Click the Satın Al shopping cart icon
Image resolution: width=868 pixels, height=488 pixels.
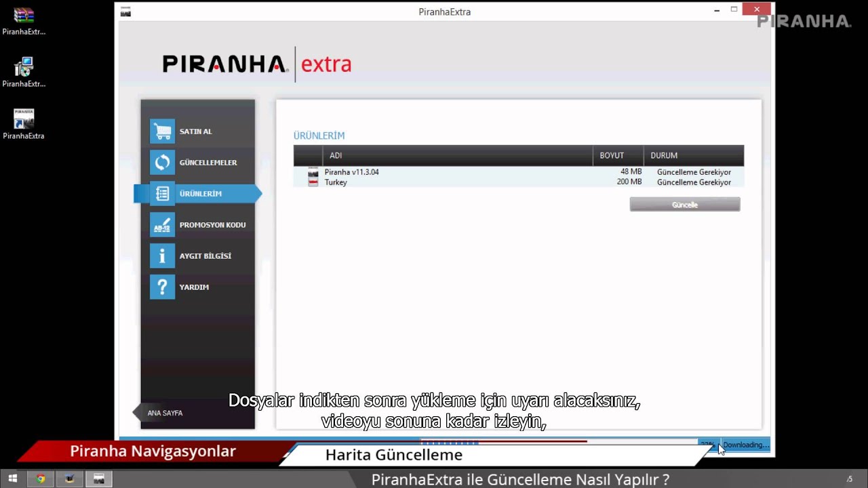coord(162,131)
